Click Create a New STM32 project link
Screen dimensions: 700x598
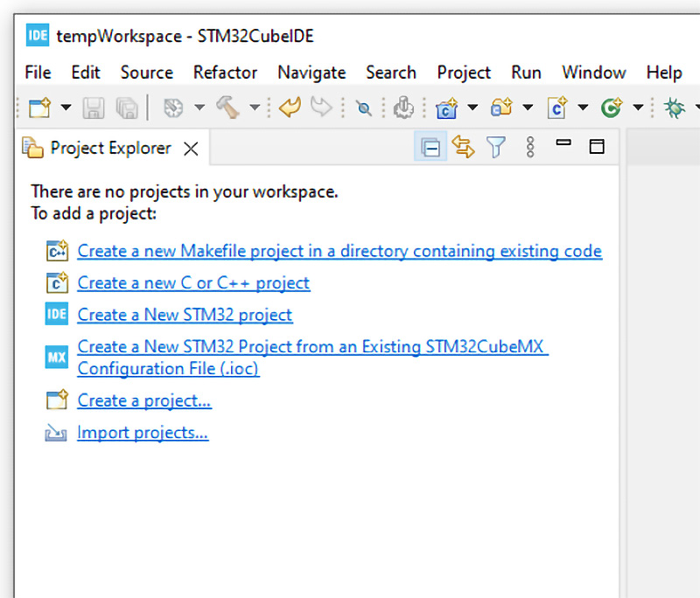coord(185,315)
